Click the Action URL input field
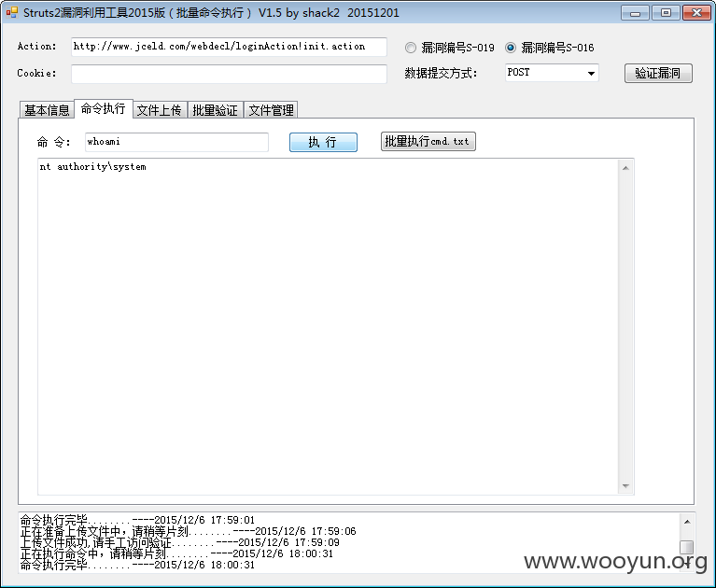Viewport: 716px width, 588px height. [229, 47]
